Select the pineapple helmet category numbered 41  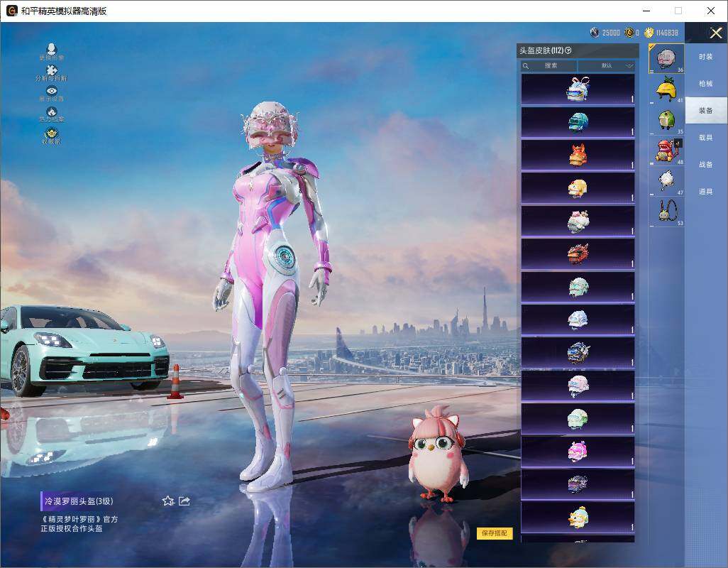point(666,89)
